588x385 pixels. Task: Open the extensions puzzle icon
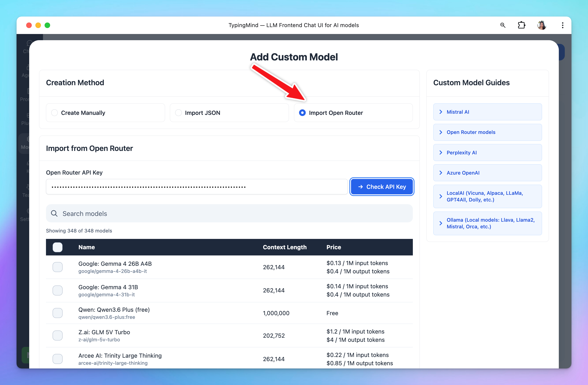(x=521, y=25)
